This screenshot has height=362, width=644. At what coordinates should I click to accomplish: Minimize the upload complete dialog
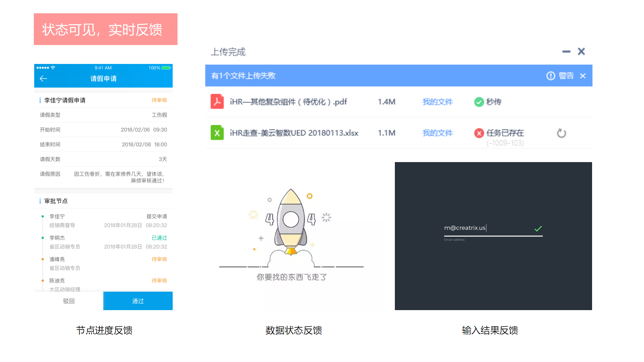point(566,51)
